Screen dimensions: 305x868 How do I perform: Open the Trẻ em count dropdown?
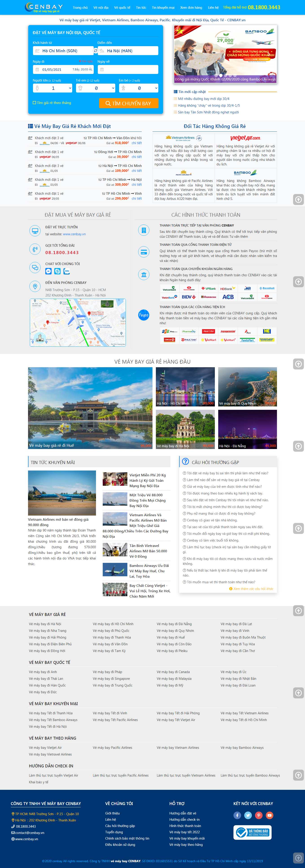pos(96,88)
